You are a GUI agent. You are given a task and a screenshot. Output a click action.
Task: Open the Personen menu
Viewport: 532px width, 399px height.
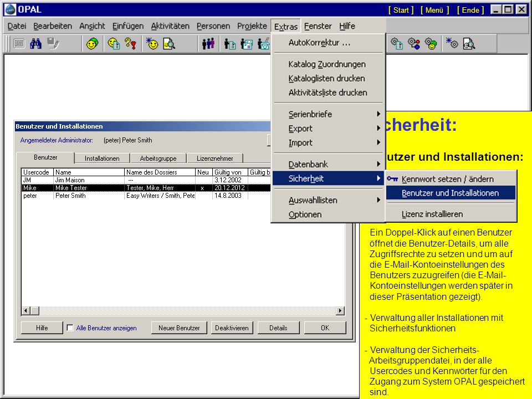tap(213, 26)
